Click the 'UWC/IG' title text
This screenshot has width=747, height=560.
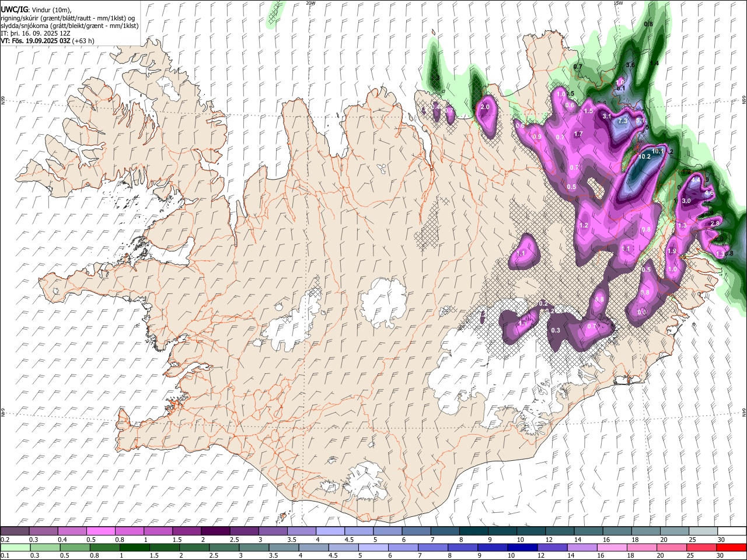coord(14,9)
